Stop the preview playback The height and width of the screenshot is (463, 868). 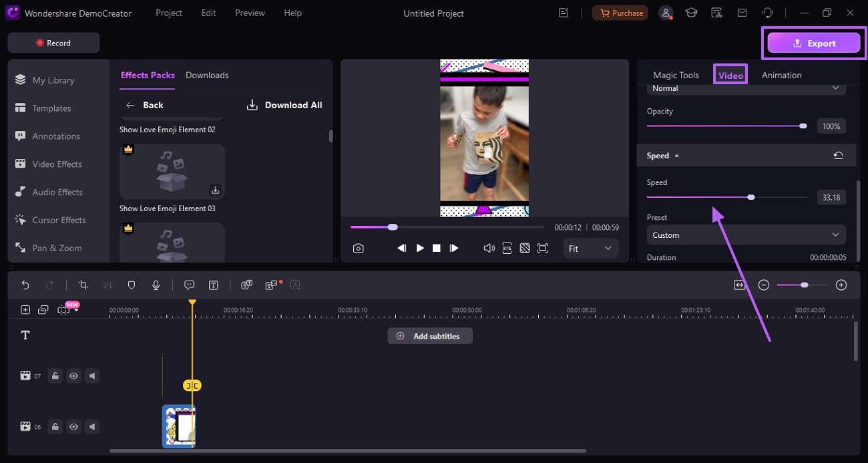(437, 248)
